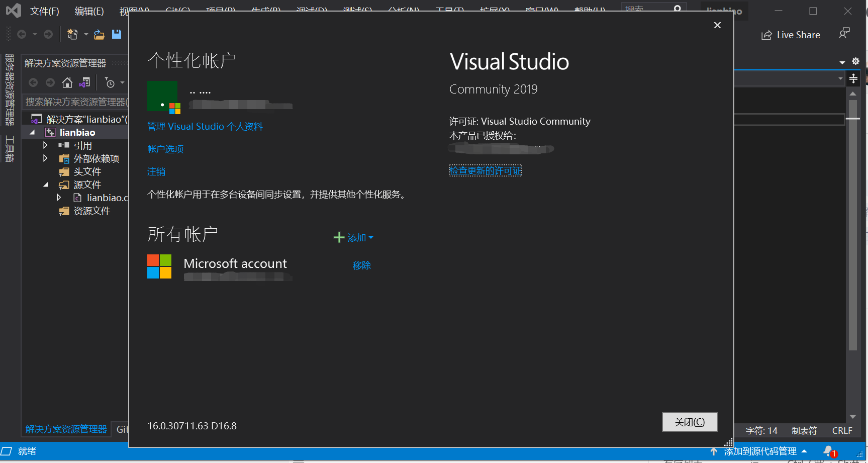Image resolution: width=868 pixels, height=463 pixels.
Task: Click the 关闭(C) button
Action: coord(690,422)
